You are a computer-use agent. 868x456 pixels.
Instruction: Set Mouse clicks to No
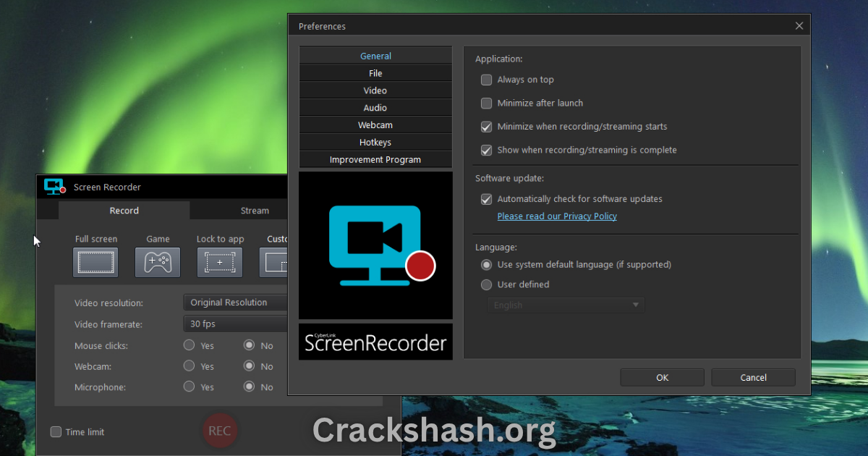tap(249, 345)
